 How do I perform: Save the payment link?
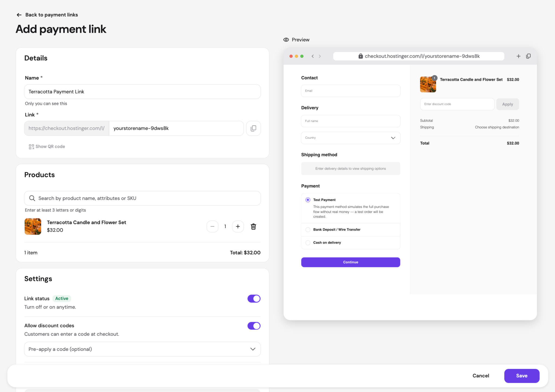[x=522, y=376]
